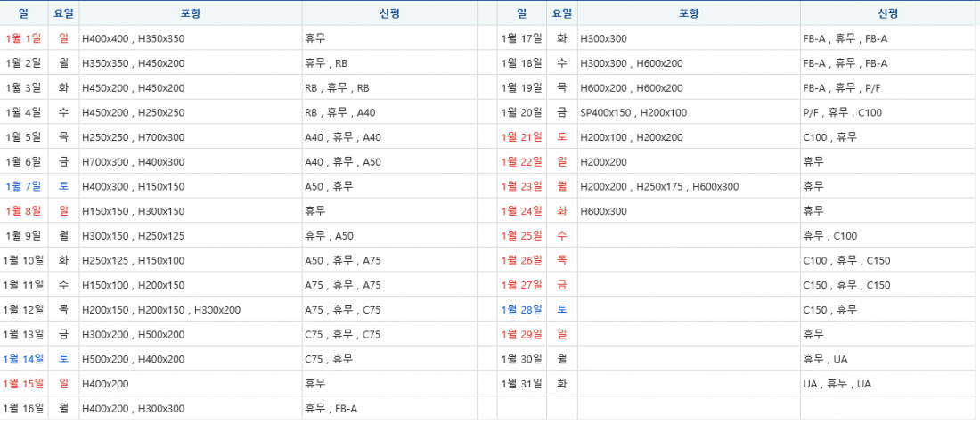Select the 휴무 , FB-A cell
The height and width of the screenshot is (424, 980).
[x=331, y=408]
